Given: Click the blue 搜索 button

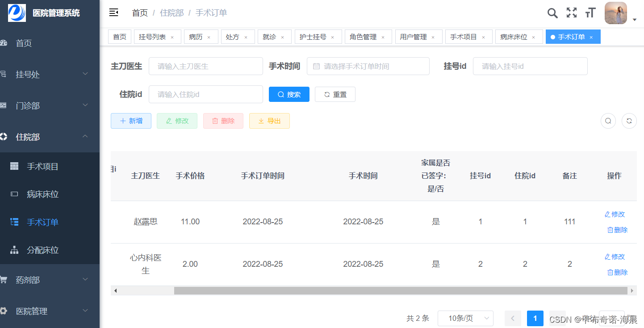Looking at the screenshot, I should 289,94.
